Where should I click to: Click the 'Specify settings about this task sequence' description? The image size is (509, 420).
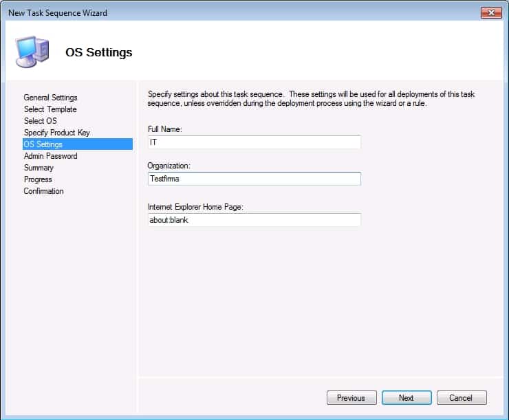(311, 98)
